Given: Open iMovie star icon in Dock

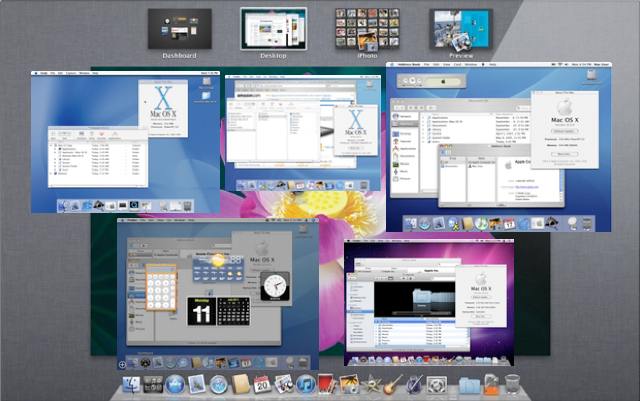Looking at the screenshot, I should pos(371,385).
